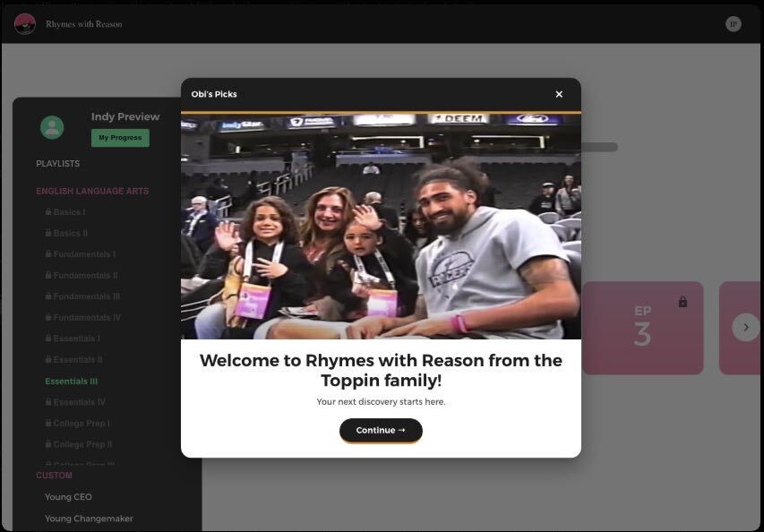Click the Continue button

(381, 430)
